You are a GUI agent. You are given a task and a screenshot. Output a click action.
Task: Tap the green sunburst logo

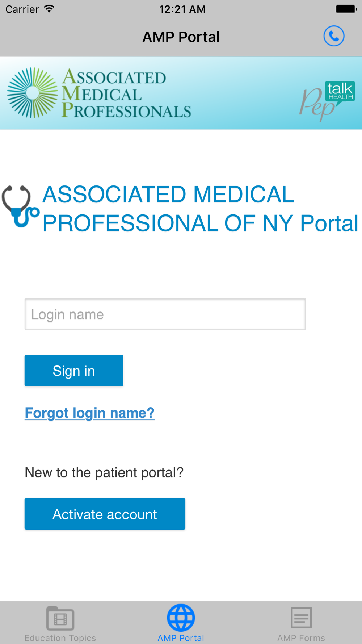(x=32, y=93)
